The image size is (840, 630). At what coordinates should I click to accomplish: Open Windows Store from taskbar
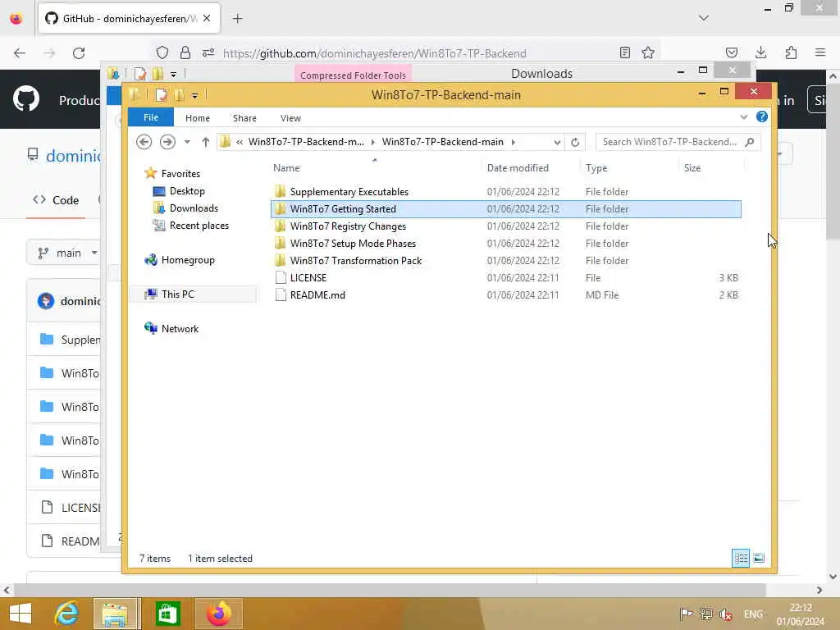click(x=167, y=614)
